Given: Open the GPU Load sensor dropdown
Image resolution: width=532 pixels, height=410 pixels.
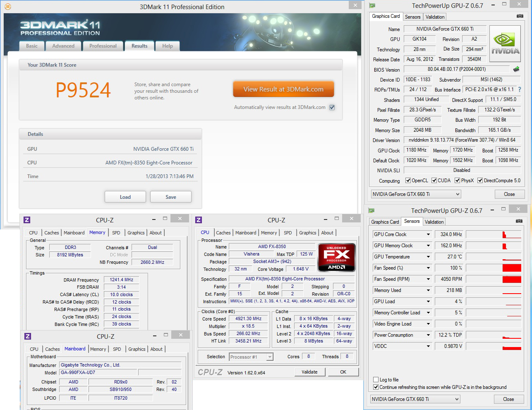Looking at the screenshot, I should coord(429,301).
